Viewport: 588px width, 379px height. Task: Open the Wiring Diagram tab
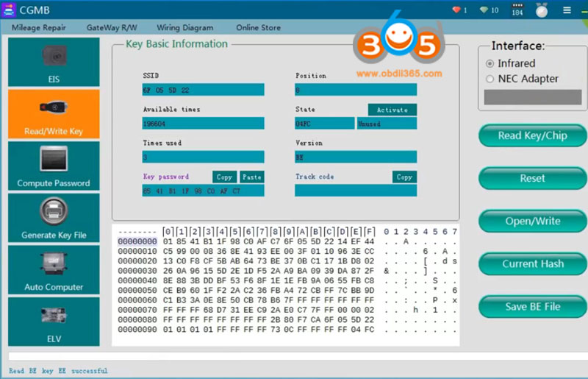(184, 28)
